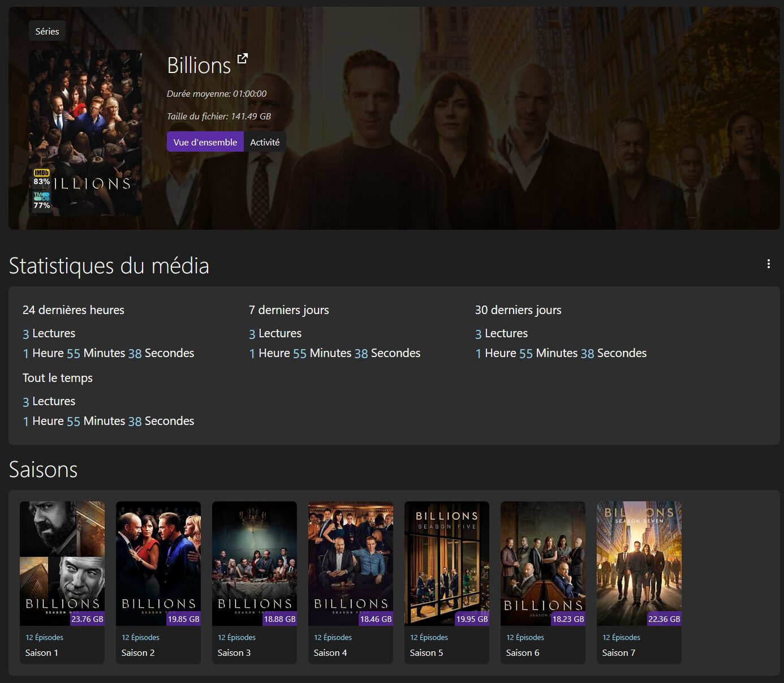
Task: Click the Durée moyenne: 01:00:00 text
Action: [217, 94]
